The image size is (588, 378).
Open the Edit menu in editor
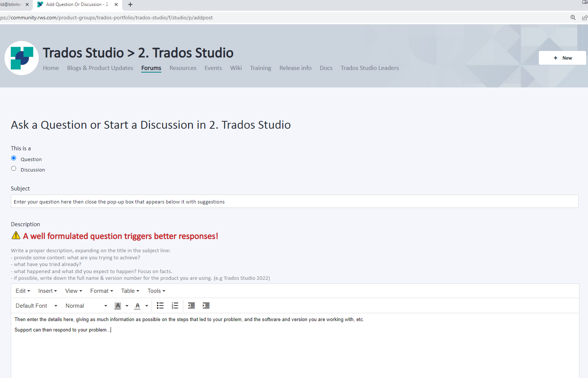click(x=23, y=291)
